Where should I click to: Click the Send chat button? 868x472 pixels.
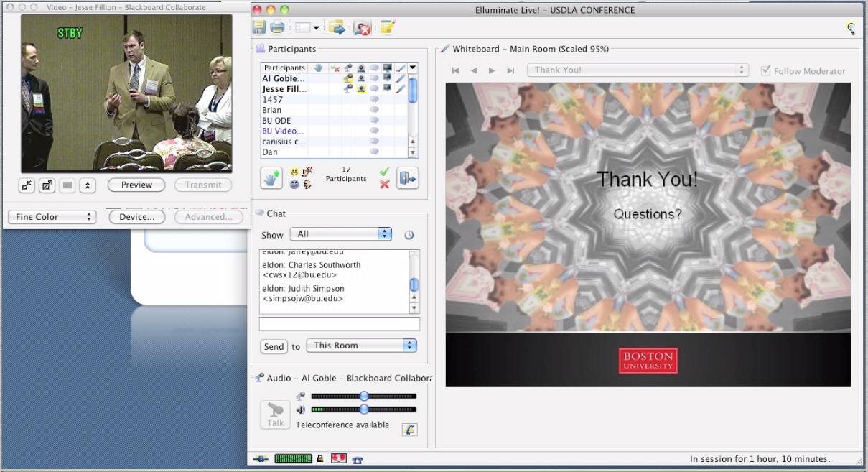tap(274, 347)
